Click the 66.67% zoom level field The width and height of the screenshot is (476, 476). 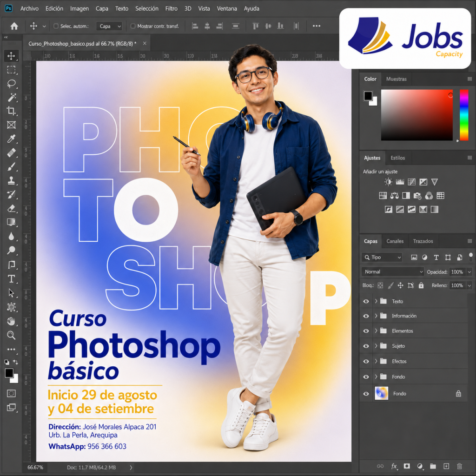(35, 468)
